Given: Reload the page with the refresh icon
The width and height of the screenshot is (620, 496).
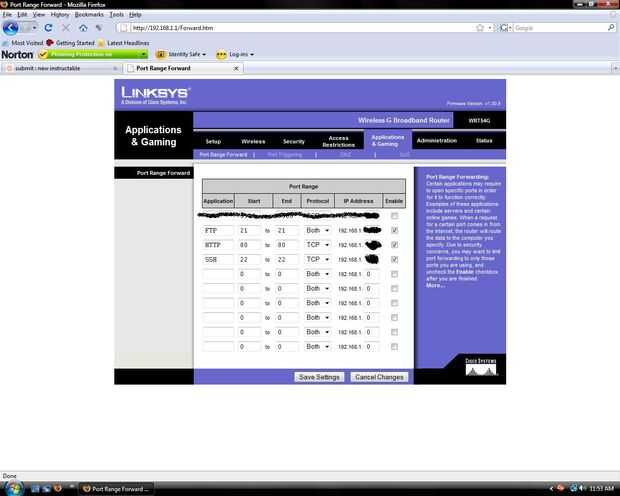Looking at the screenshot, I should [x=48, y=28].
